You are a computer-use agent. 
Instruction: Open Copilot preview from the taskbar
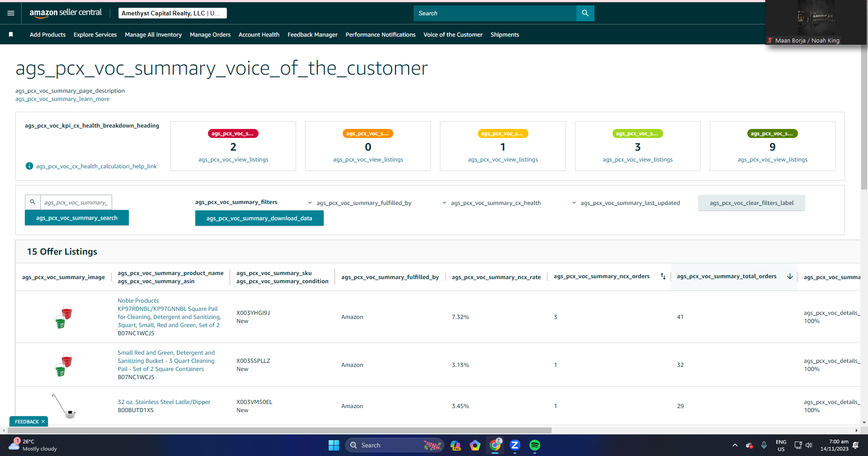coord(455,445)
